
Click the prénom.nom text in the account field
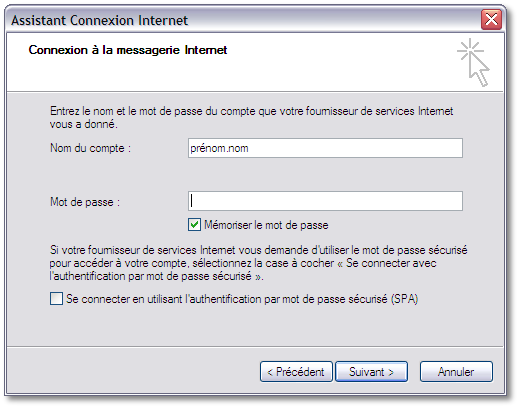pyautogui.click(x=219, y=148)
